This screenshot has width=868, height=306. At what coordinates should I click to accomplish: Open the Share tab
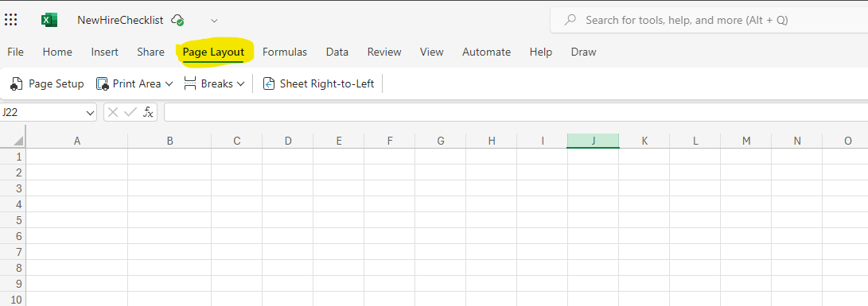click(150, 52)
